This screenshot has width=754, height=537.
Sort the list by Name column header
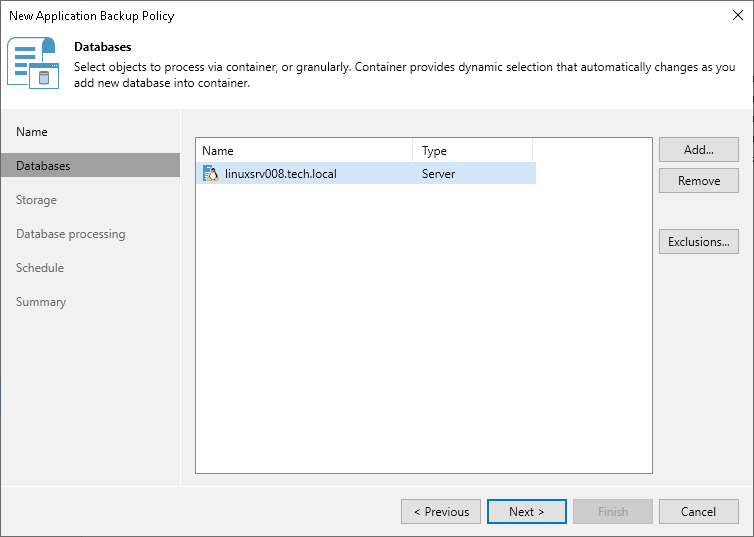tap(304, 150)
